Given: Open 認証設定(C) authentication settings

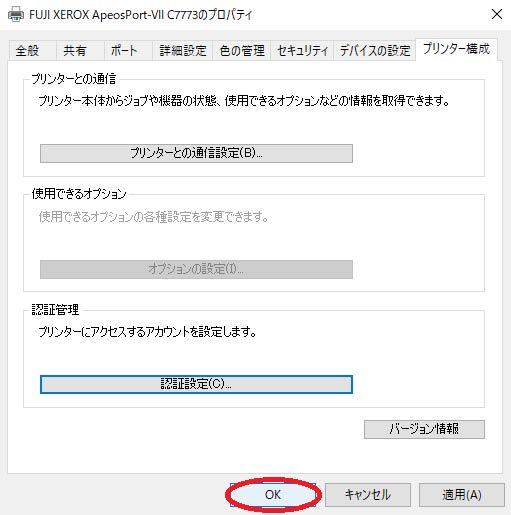Looking at the screenshot, I should click(196, 384).
